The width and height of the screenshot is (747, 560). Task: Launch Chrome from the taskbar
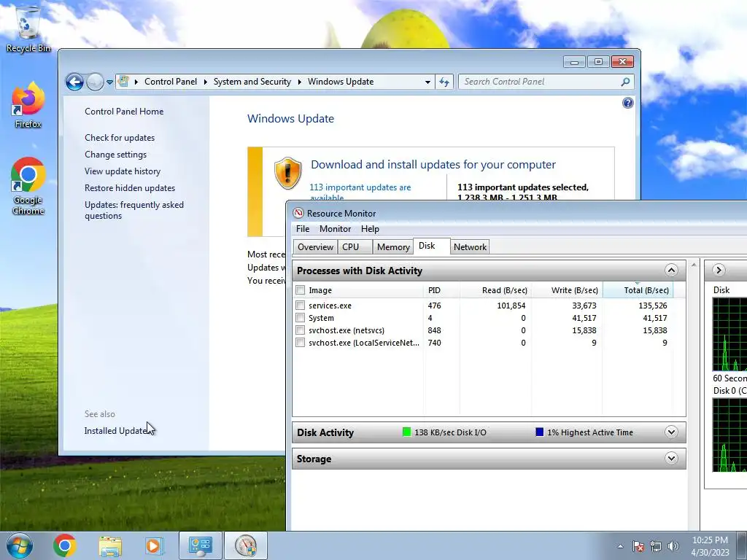(x=65, y=545)
